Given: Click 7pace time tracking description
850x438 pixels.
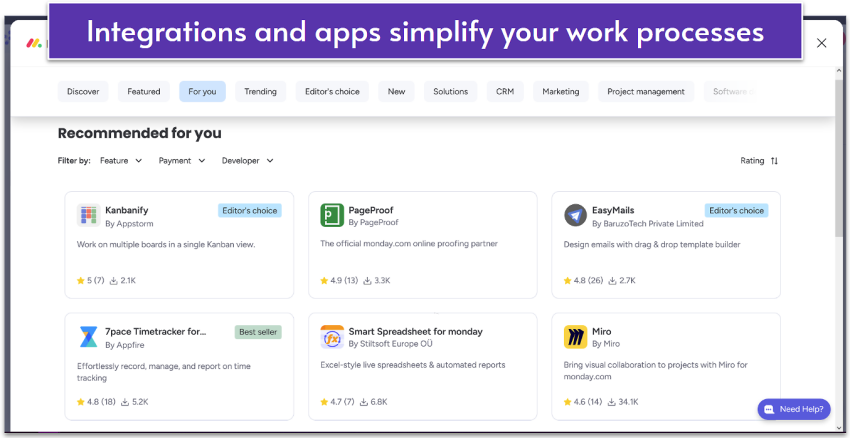Looking at the screenshot, I should point(164,372).
